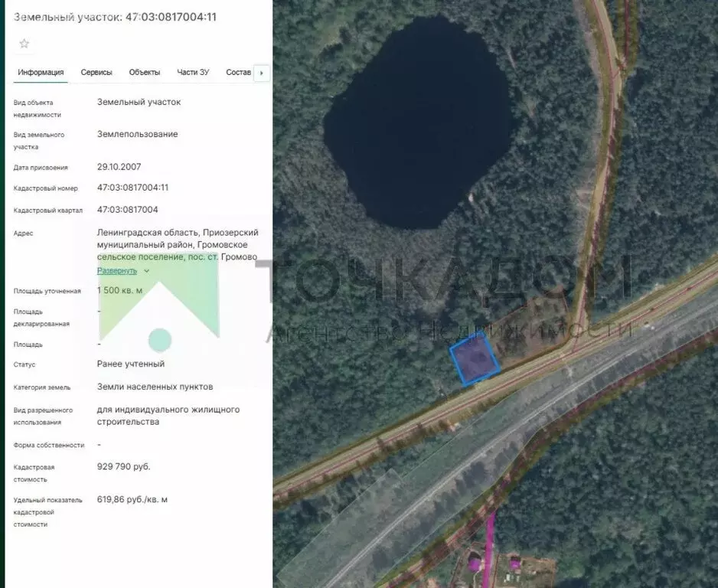
Task: Select the date value 29.10.2007
Action: (119, 167)
